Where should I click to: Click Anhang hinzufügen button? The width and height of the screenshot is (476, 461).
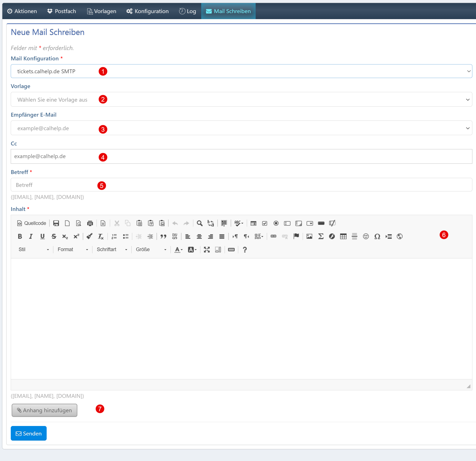(x=45, y=410)
